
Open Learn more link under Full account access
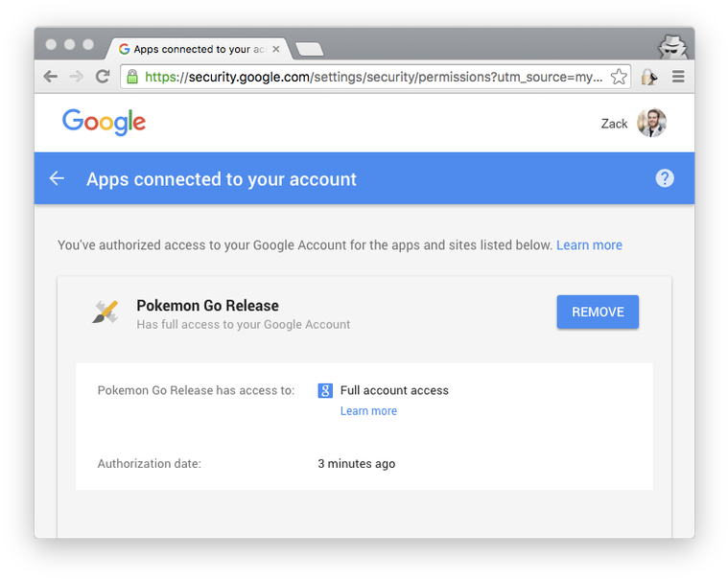tap(368, 411)
